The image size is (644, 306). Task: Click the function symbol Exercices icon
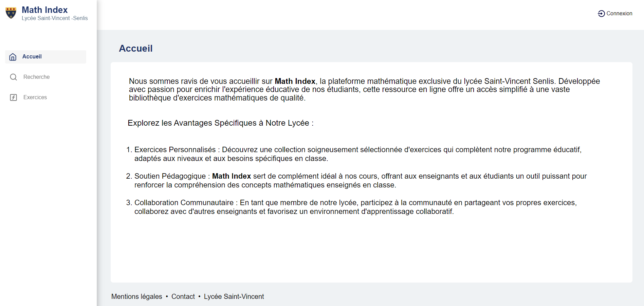[14, 97]
